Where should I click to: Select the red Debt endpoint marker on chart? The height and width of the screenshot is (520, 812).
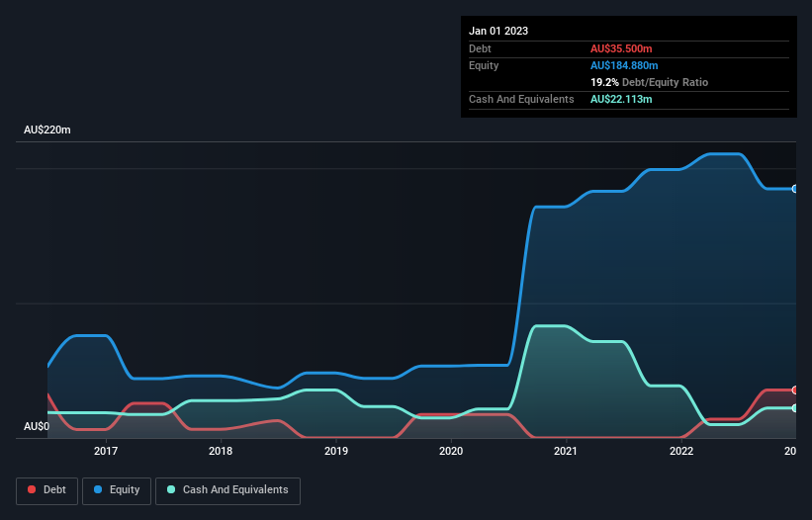click(x=795, y=390)
